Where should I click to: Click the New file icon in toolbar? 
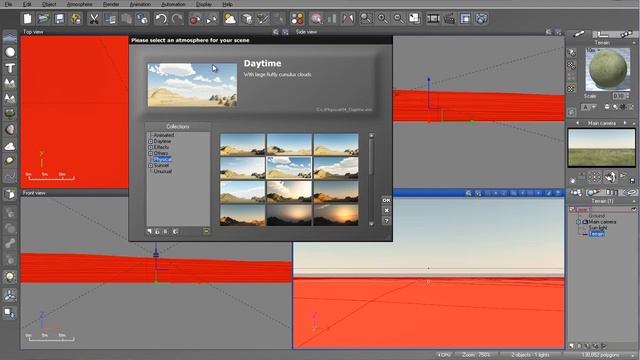[27, 19]
